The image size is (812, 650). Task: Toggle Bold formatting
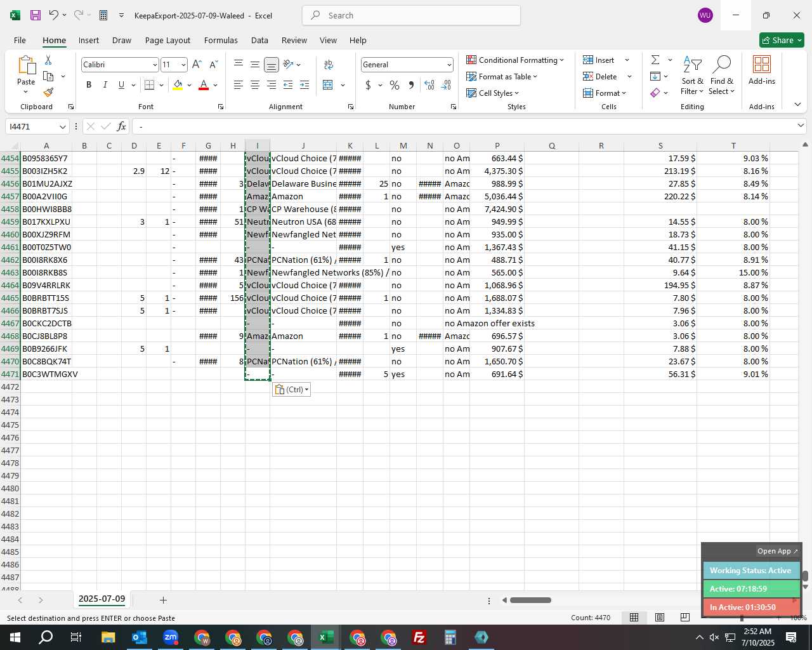89,85
